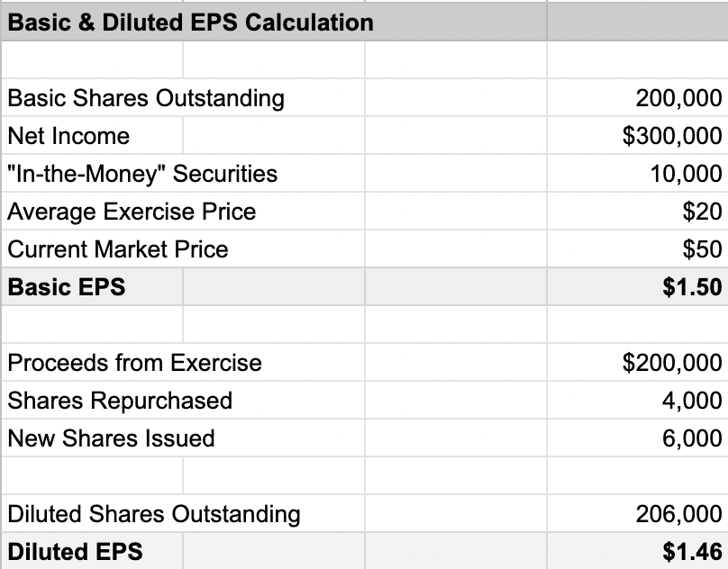Select the $200,000 proceeds value cell
Screen dimensions: 728x569
click(672, 363)
